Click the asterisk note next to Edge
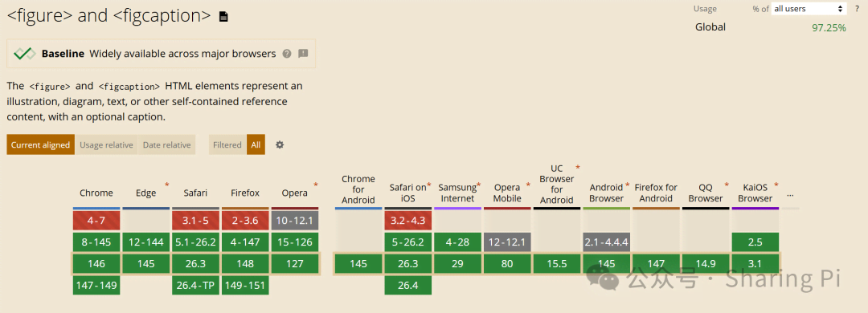 click(166, 185)
